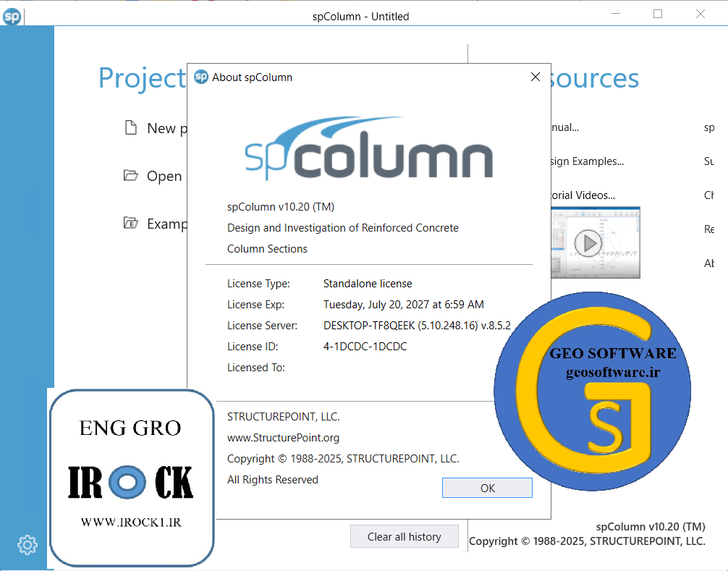Screen dimensions: 728x571
Task: Open the Tutorial Videos... resource link
Action: coord(582,195)
